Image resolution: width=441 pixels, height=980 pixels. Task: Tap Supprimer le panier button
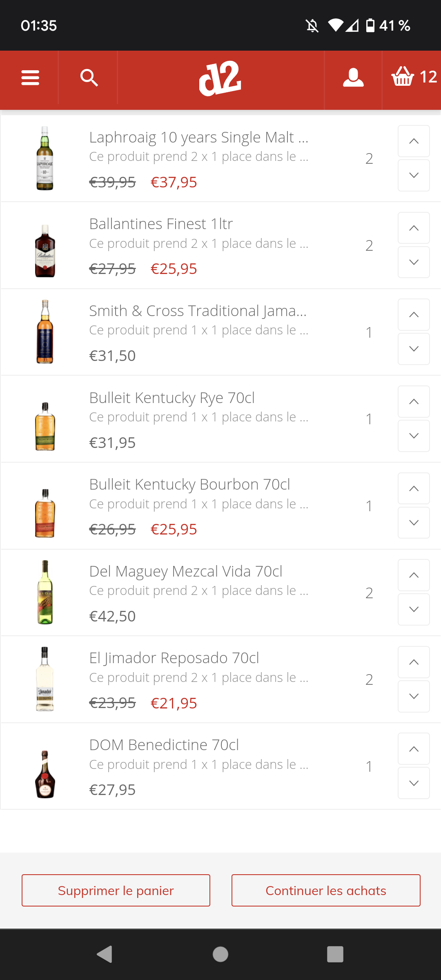point(116,891)
